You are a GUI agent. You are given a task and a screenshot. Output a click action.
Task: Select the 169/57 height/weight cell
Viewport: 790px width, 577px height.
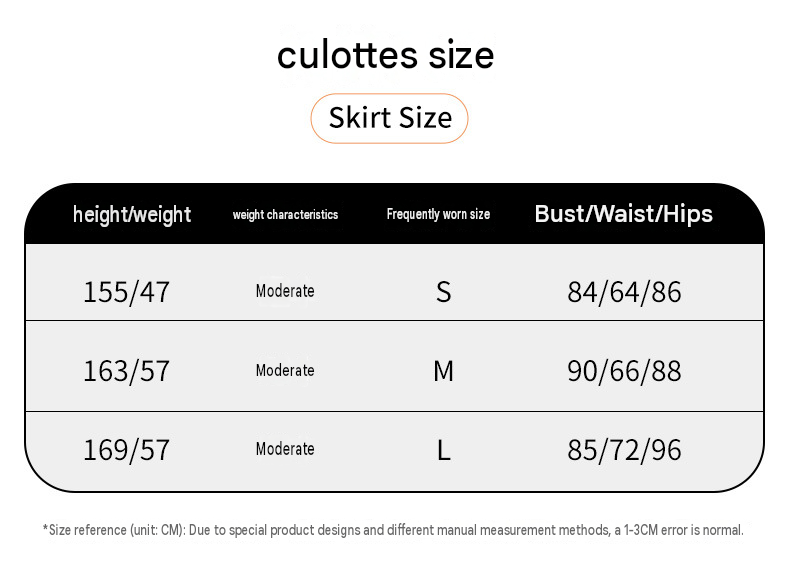coord(126,450)
